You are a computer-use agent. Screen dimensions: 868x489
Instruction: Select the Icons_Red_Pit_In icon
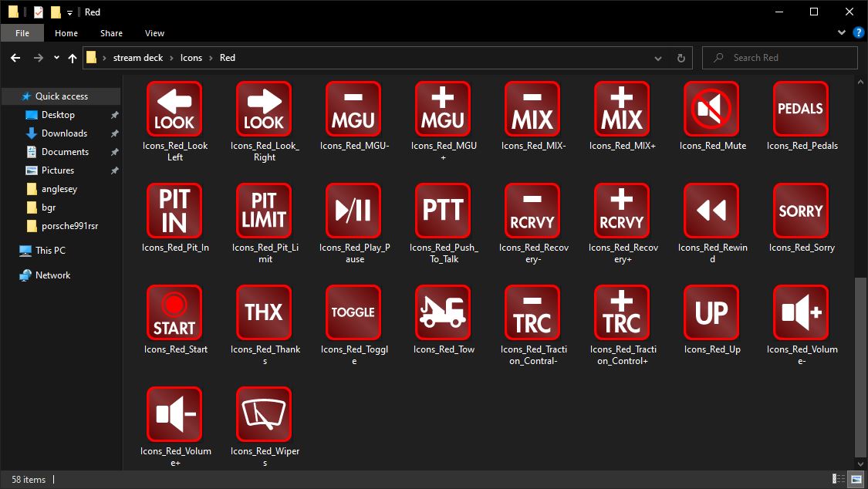(x=174, y=210)
